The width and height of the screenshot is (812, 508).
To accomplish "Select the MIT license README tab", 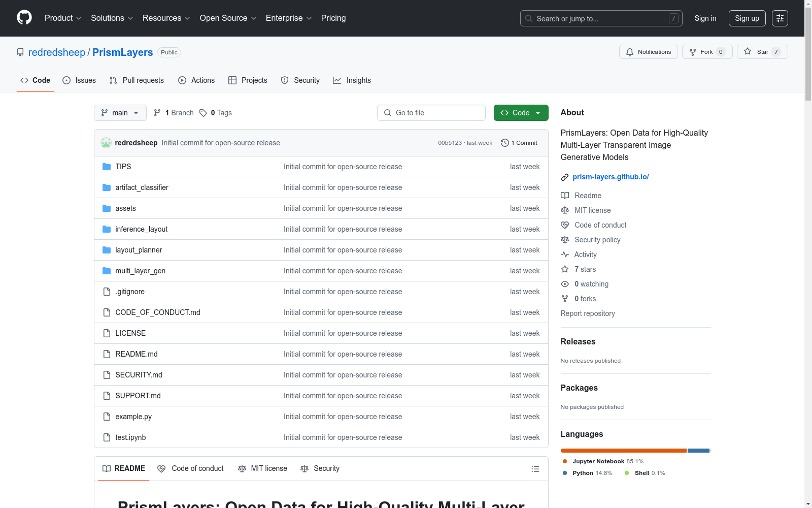I will tap(262, 469).
